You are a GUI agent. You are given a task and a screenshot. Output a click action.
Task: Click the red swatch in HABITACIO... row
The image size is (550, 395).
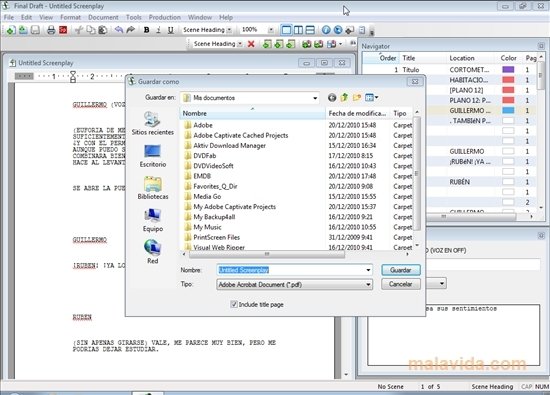[x=508, y=80]
